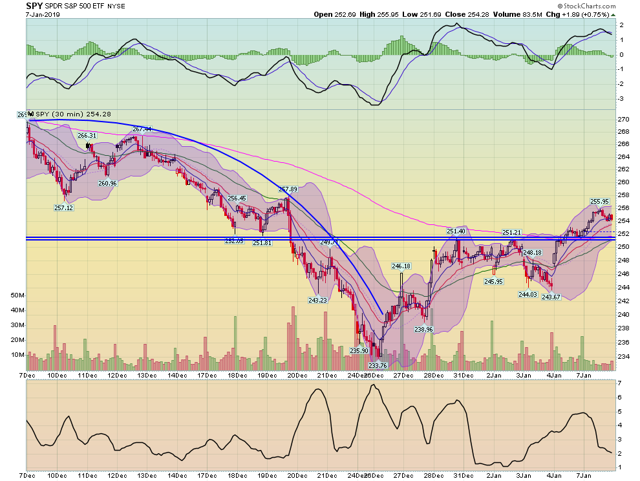The width and height of the screenshot is (640, 481).
Task: Click the Close 254.28 header value
Action: pos(467,14)
